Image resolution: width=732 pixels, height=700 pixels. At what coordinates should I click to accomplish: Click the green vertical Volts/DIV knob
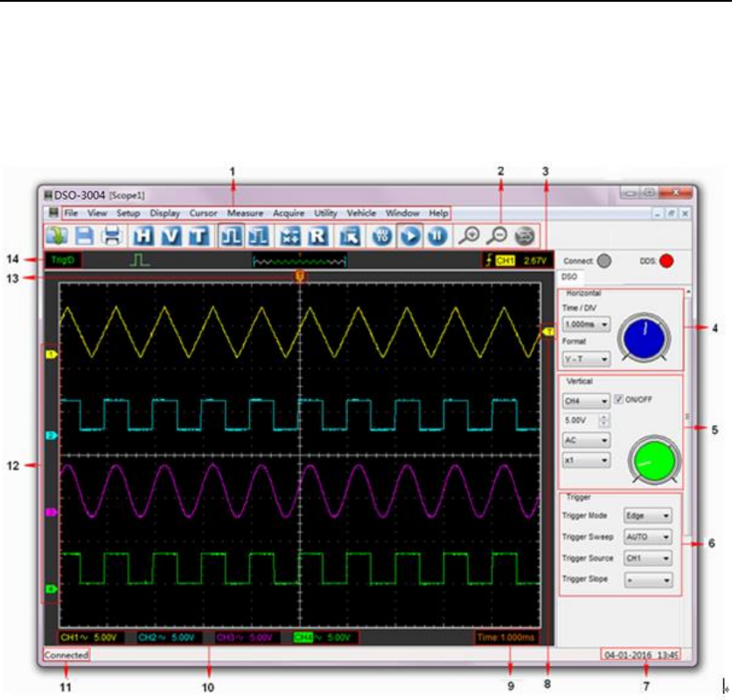click(654, 460)
